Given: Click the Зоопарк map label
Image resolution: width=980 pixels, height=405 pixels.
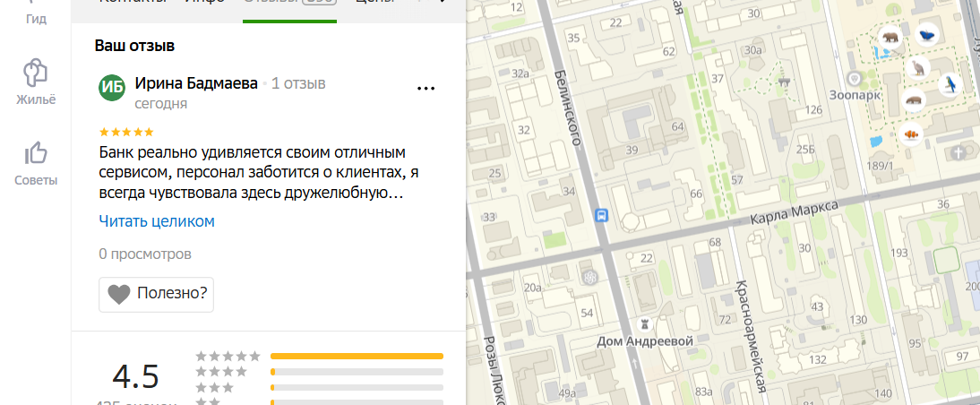Looking at the screenshot, I should (x=855, y=96).
